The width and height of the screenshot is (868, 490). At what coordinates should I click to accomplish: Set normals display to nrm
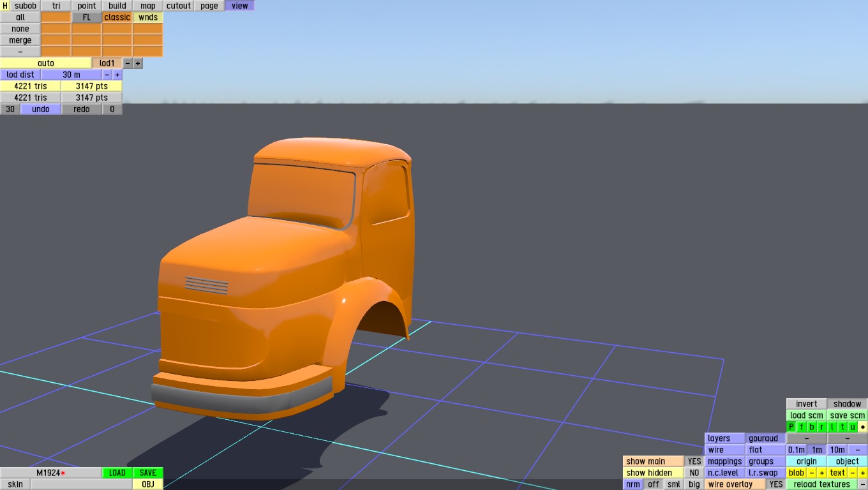[x=633, y=484]
